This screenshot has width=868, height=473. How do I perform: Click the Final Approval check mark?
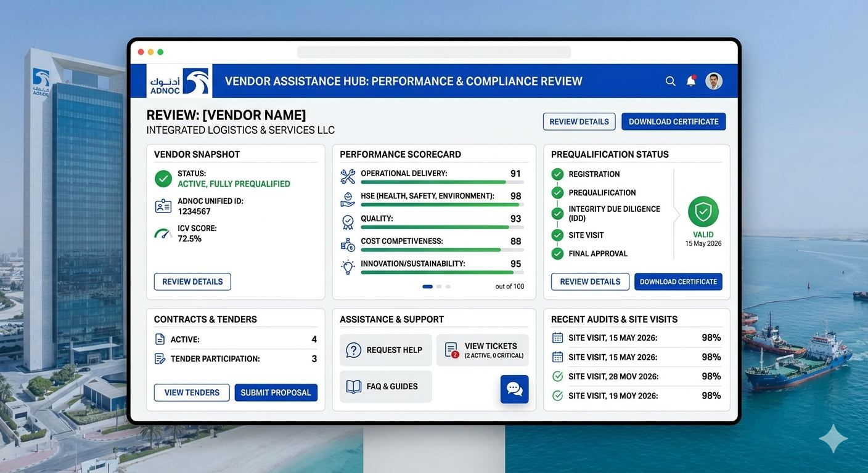[557, 254]
